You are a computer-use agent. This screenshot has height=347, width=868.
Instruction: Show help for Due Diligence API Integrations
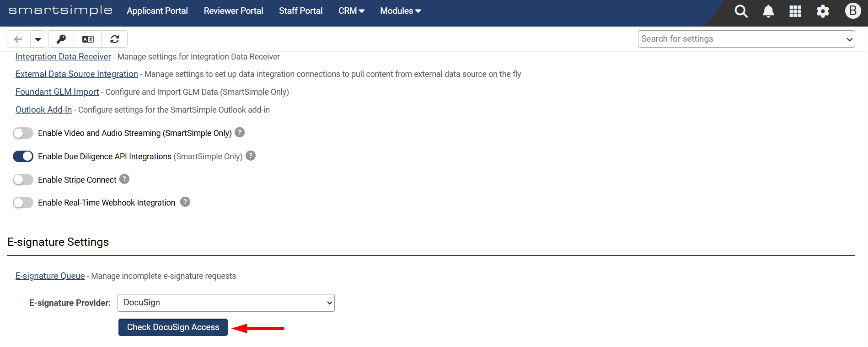click(x=251, y=156)
